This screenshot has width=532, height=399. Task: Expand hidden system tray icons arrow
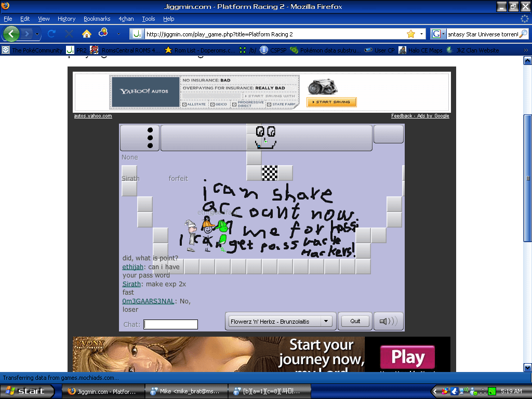pos(435,392)
